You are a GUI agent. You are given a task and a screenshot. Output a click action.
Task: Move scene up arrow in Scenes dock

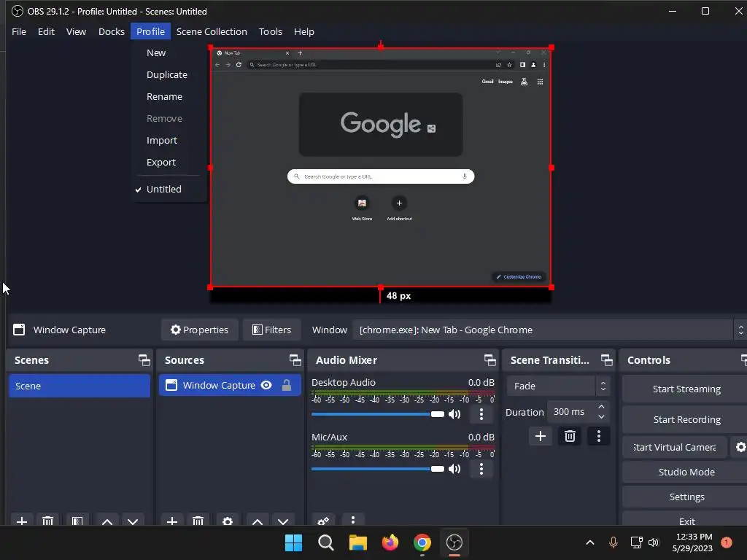[107, 521]
